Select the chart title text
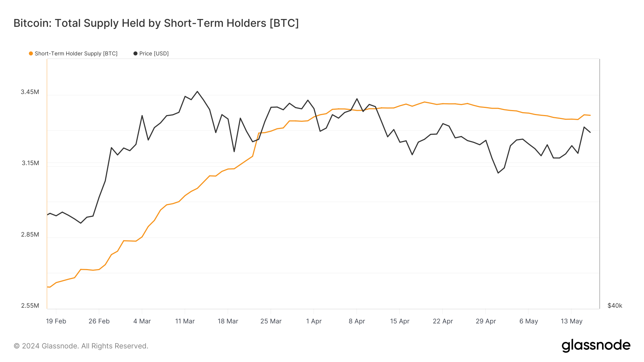This screenshot has width=644, height=362. (x=156, y=23)
